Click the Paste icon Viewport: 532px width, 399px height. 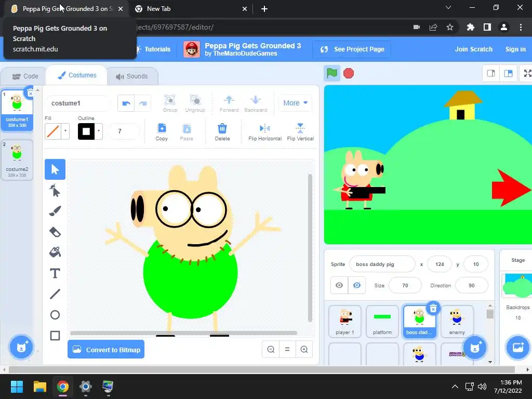(x=187, y=132)
